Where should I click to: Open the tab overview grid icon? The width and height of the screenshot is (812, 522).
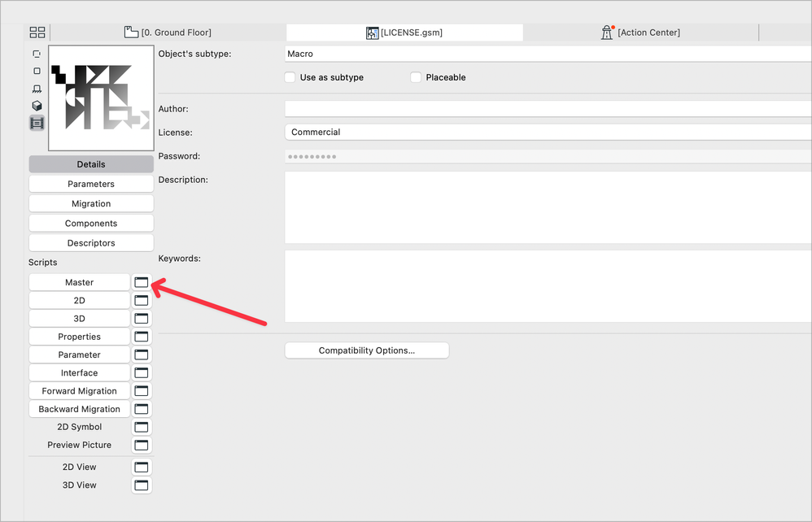point(37,33)
